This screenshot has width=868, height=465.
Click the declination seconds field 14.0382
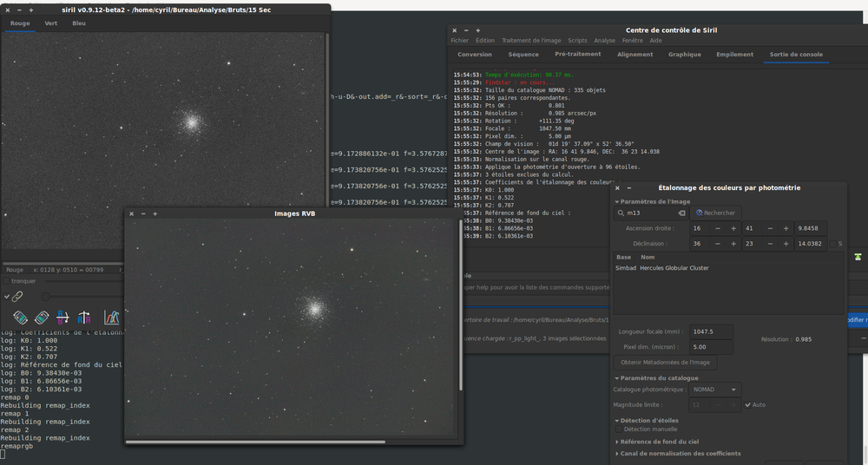(811, 244)
